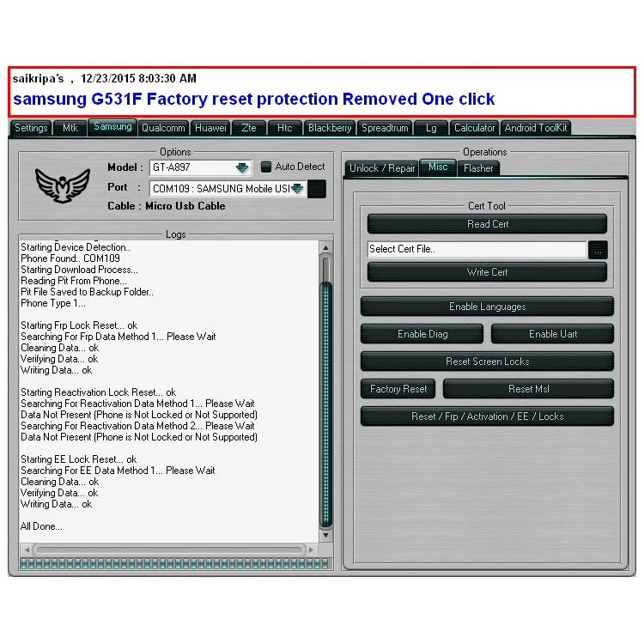Click Enable Languages button

tap(487, 307)
